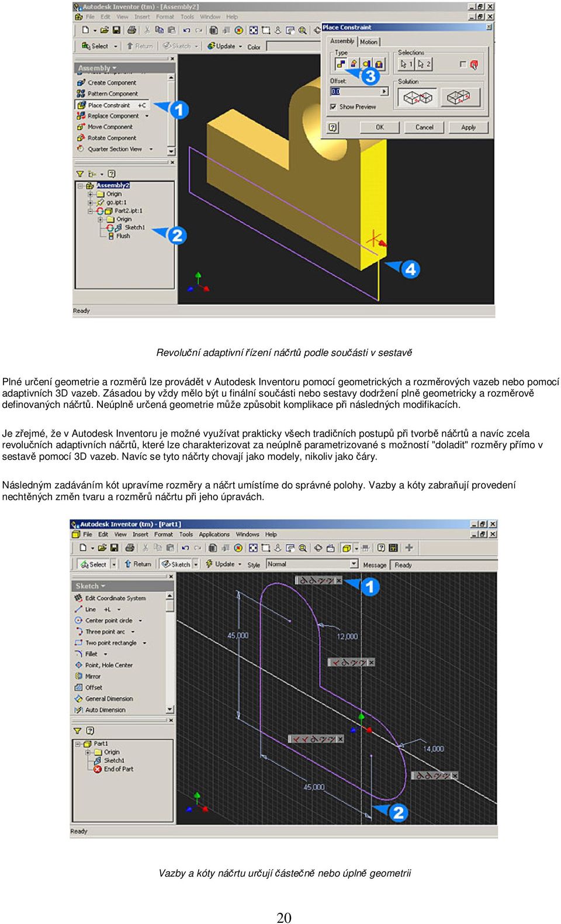
Task: Select Point, Hole Center tool
Action: click(104, 665)
